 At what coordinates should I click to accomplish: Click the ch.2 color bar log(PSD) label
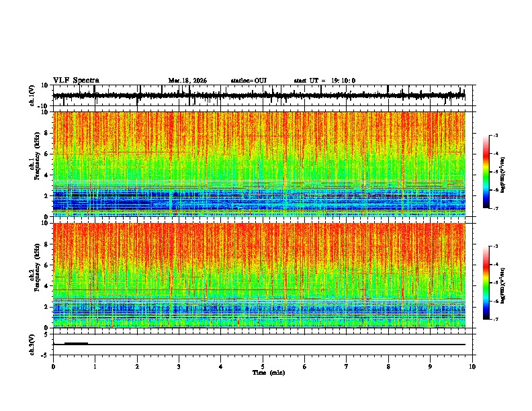tap(503, 286)
